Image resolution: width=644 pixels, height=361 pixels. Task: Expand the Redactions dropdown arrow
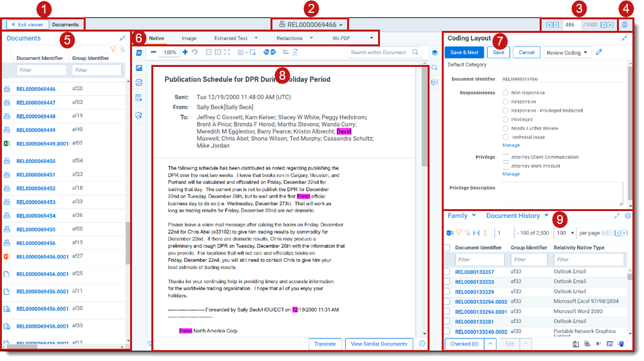(311, 38)
